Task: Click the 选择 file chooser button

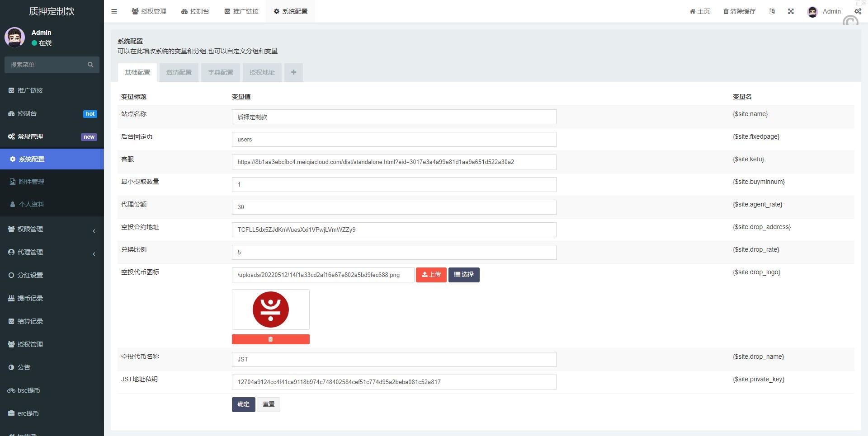Action: point(464,275)
